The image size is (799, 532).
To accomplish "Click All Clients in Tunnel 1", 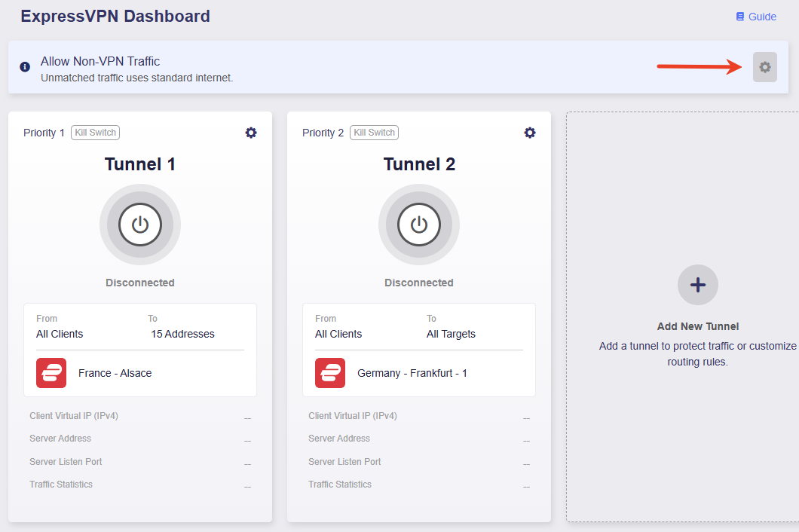I will [60, 334].
